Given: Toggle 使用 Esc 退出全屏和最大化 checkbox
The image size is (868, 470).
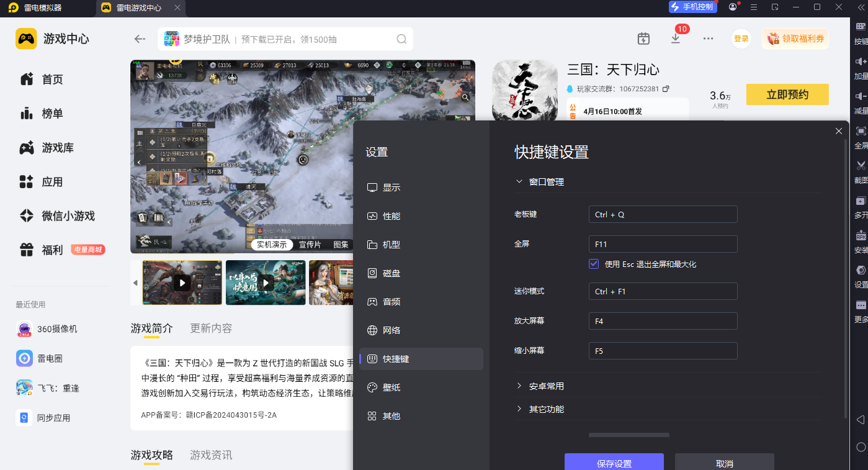Looking at the screenshot, I should [x=594, y=264].
